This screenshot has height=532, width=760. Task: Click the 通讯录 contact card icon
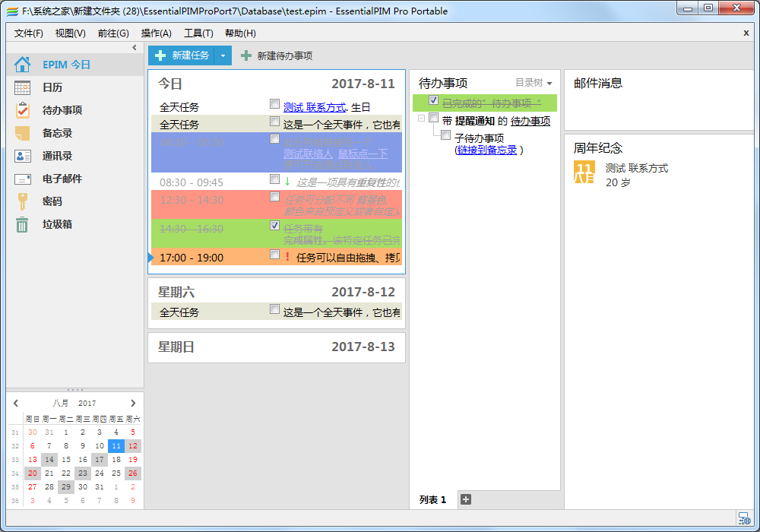pyautogui.click(x=22, y=156)
